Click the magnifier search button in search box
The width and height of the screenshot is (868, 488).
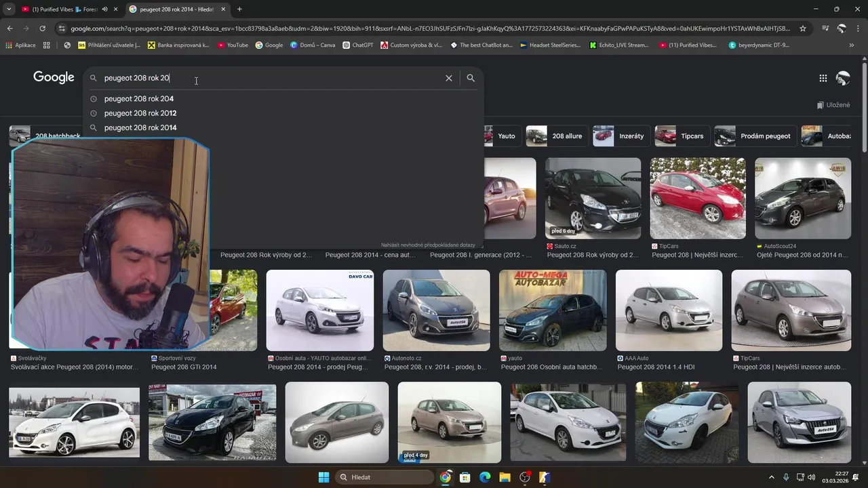coord(471,78)
